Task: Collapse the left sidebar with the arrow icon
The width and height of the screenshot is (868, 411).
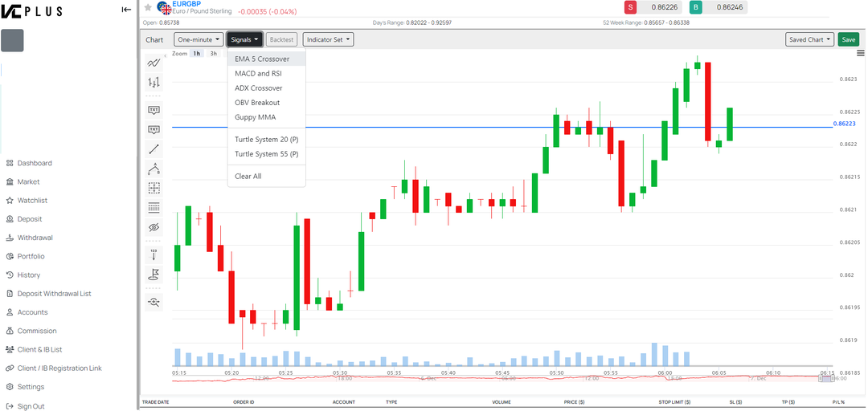Action: click(126, 10)
